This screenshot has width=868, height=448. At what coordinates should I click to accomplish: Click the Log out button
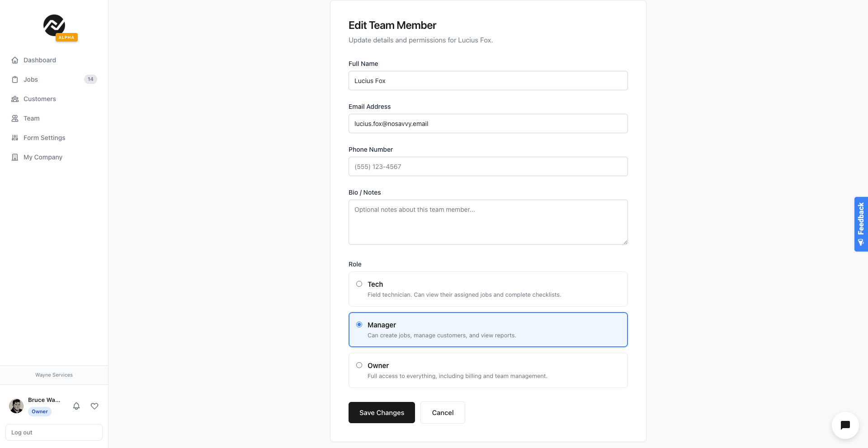[54, 432]
